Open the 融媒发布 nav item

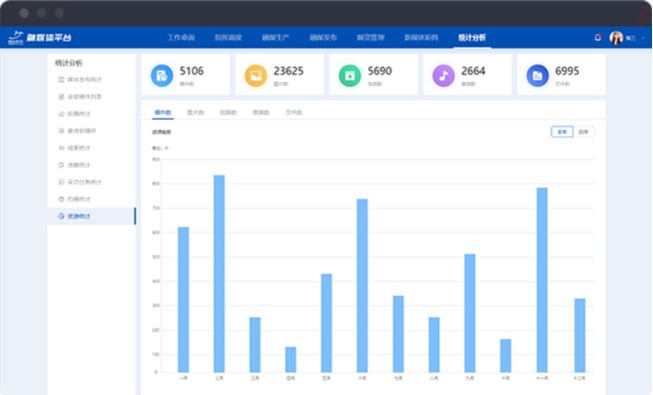[323, 38]
